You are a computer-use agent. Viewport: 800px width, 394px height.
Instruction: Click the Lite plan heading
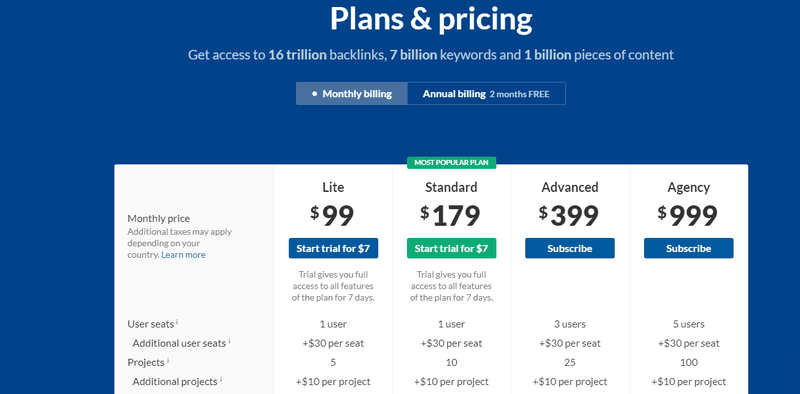pos(333,187)
